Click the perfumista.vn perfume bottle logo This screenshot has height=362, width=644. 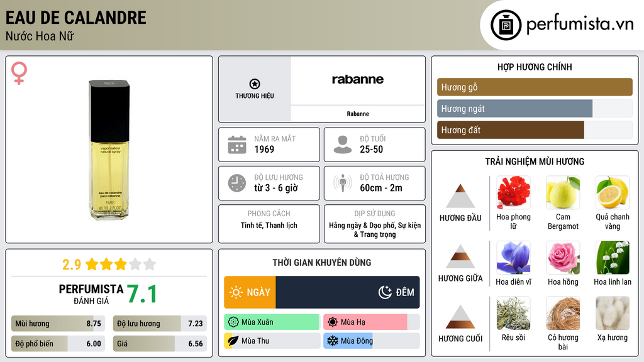click(x=506, y=25)
